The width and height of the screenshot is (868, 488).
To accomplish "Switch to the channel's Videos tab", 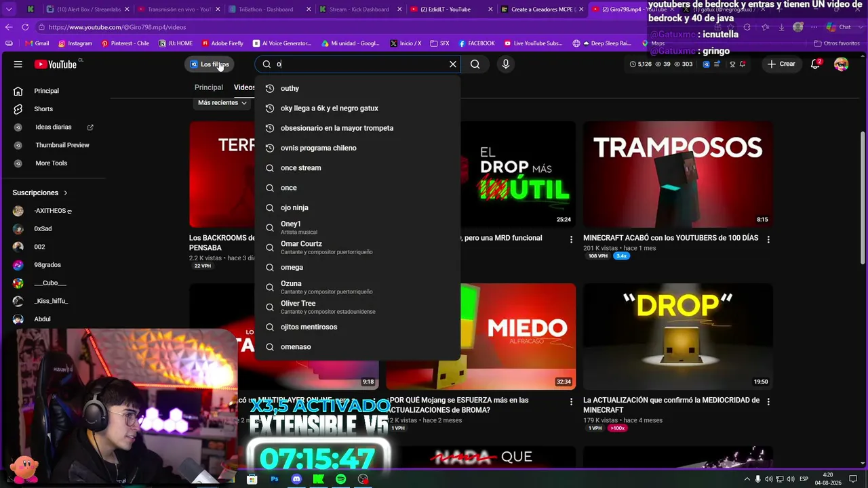I will click(x=244, y=87).
